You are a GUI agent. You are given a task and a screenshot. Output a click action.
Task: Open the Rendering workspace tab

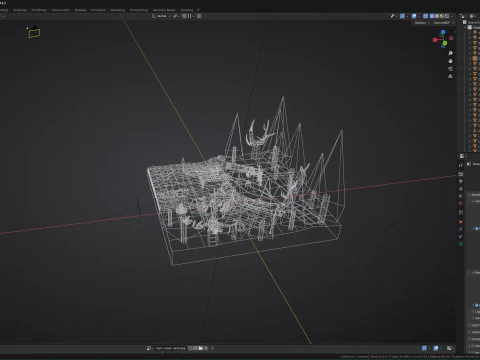point(118,10)
